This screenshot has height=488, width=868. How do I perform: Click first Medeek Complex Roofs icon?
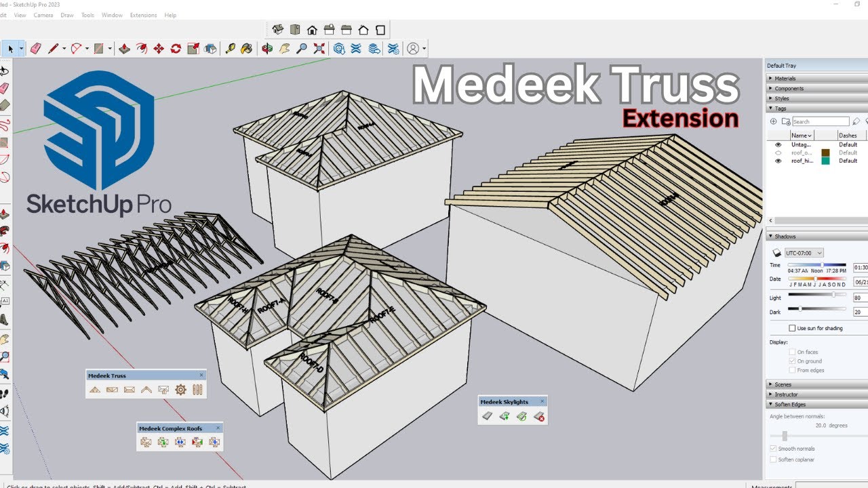point(146,442)
